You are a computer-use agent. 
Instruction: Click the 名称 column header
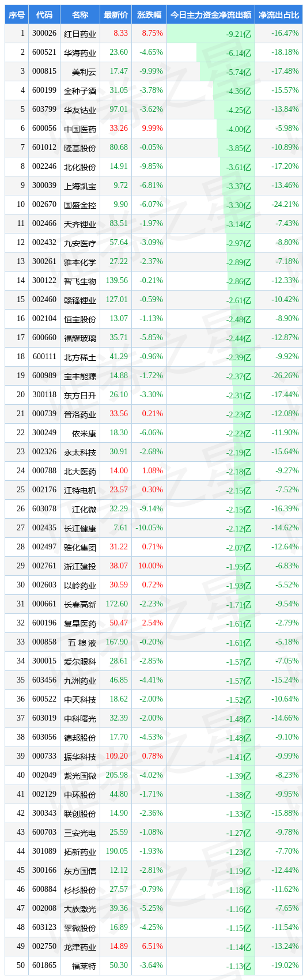click(x=80, y=15)
